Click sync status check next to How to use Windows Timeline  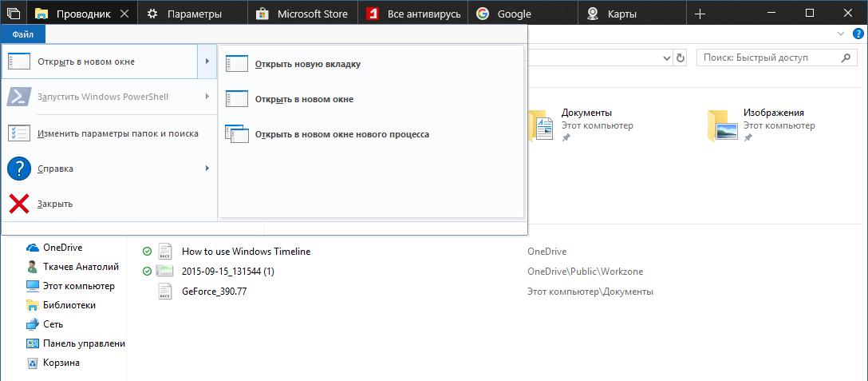147,252
